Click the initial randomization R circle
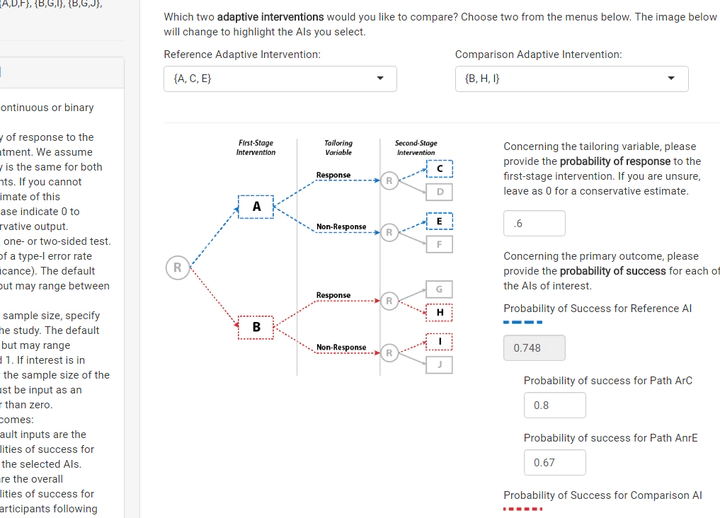 (x=177, y=267)
